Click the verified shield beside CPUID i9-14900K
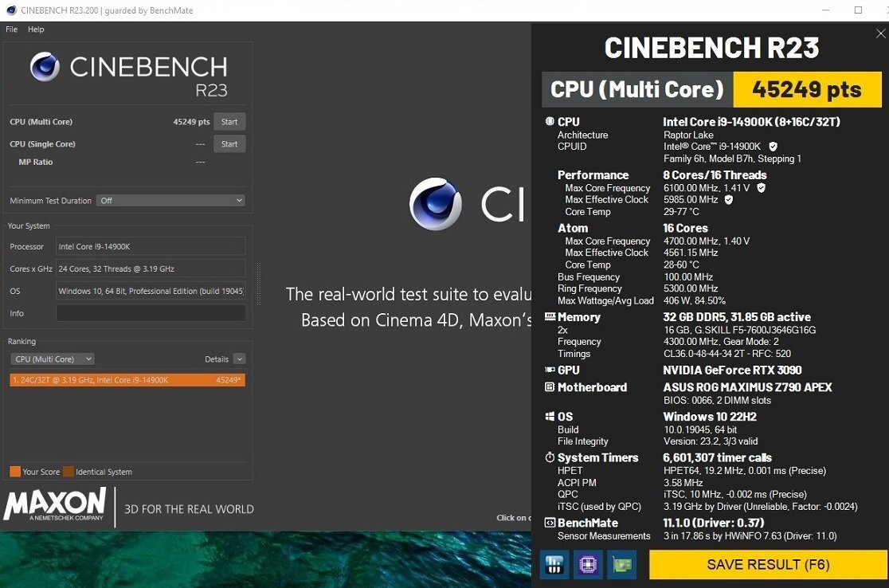 [x=773, y=147]
